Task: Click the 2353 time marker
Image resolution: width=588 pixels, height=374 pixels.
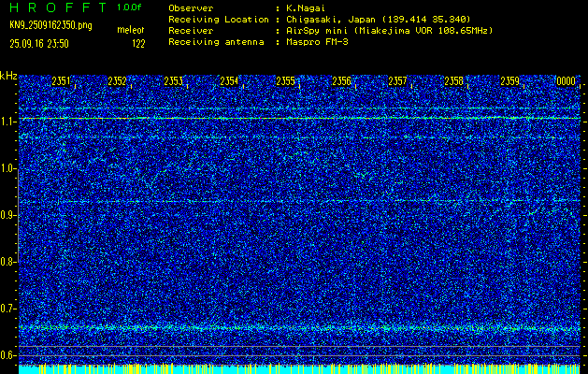Action: (173, 81)
